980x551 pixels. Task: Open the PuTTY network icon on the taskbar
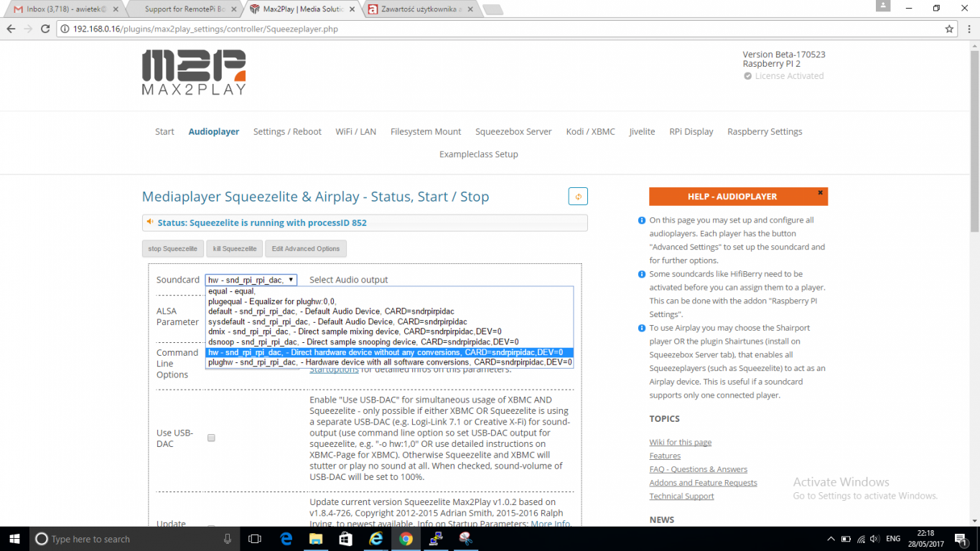(x=436, y=539)
